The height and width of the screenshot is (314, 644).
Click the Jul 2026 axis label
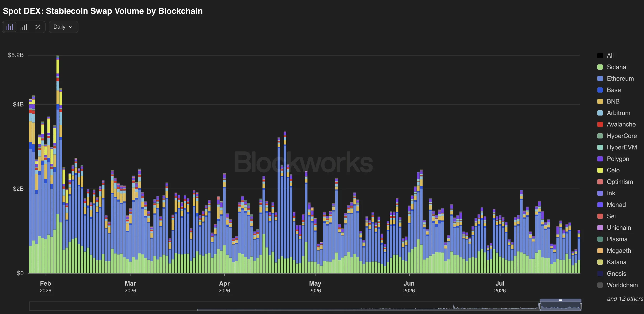[x=500, y=287]
